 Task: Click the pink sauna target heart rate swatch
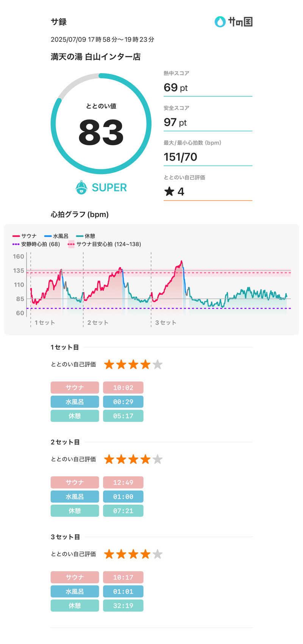tap(71, 244)
